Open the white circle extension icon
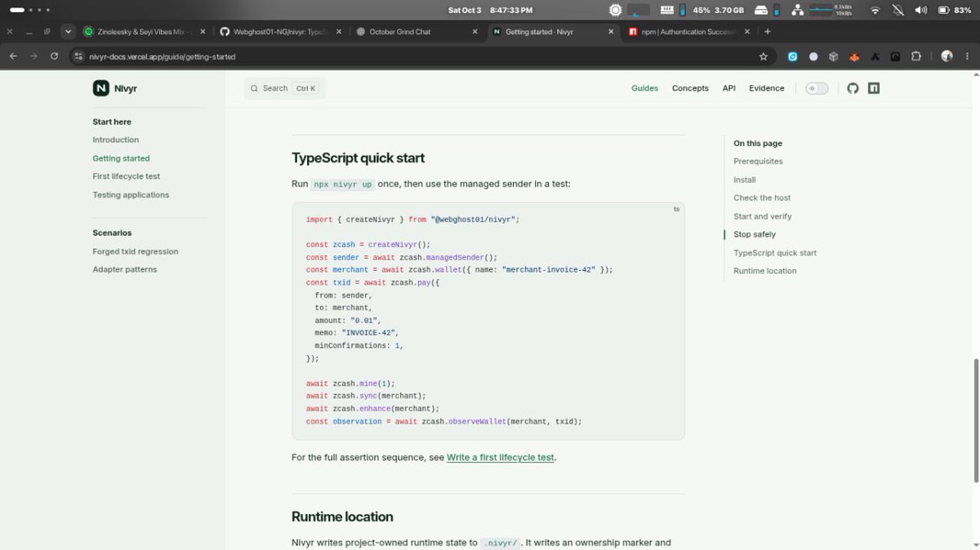Image resolution: width=980 pixels, height=550 pixels. click(x=813, y=56)
